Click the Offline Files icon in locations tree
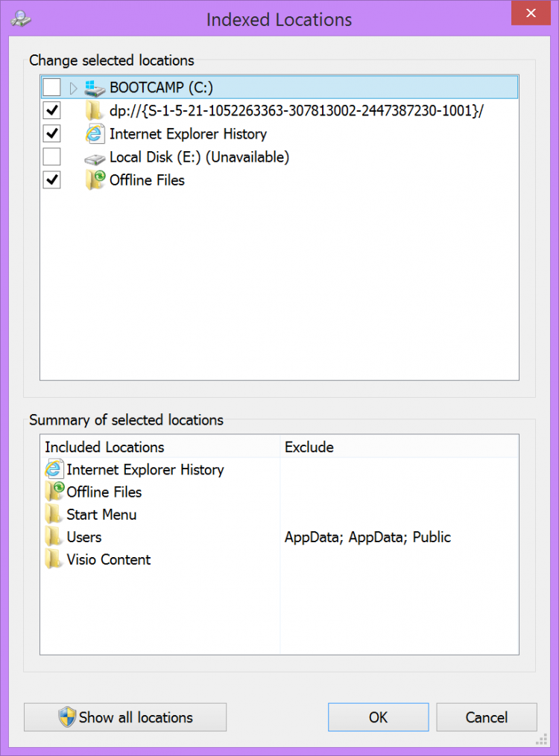 click(95, 180)
